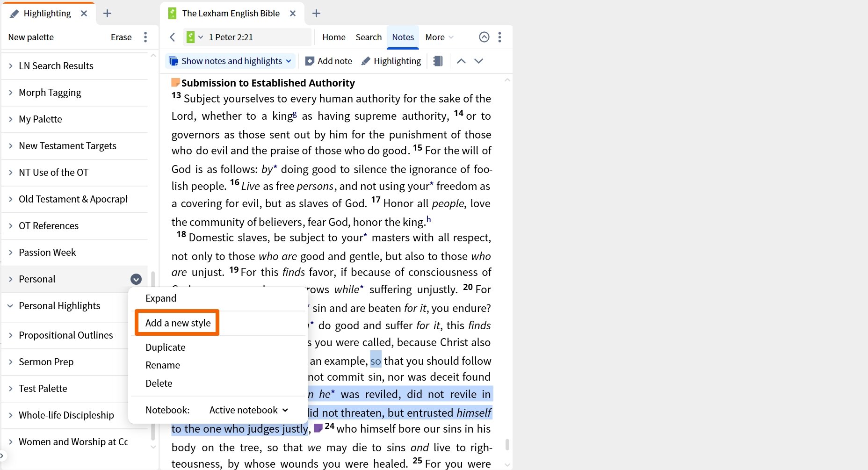The height and width of the screenshot is (470, 868).
Task: Add a new tab beside Lexham Bible
Action: 316,14
